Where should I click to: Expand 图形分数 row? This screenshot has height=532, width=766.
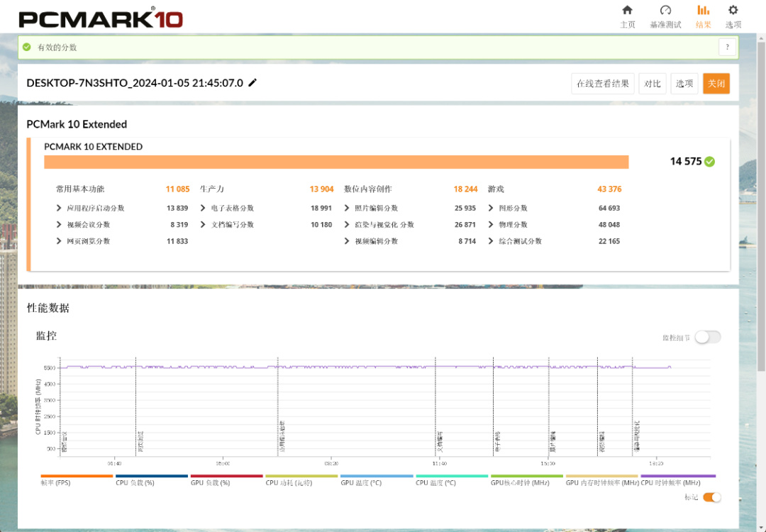tap(491, 208)
